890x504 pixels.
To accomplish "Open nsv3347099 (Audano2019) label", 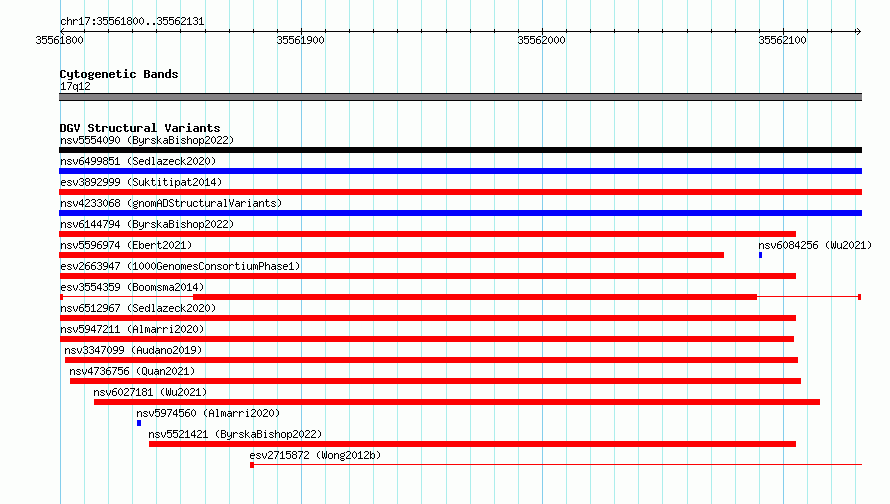I will click(x=133, y=350).
